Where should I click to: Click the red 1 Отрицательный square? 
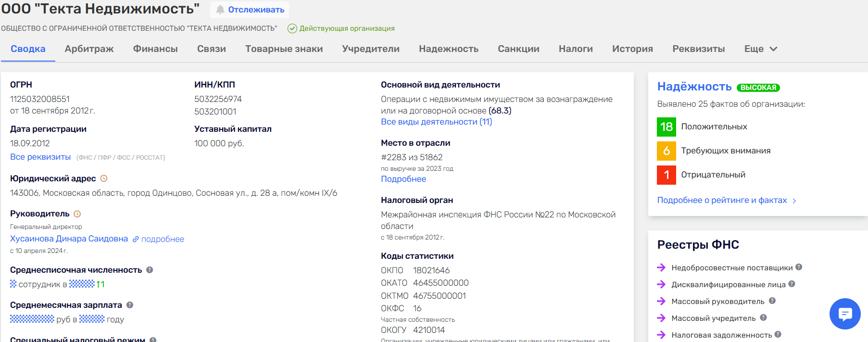coord(667,175)
